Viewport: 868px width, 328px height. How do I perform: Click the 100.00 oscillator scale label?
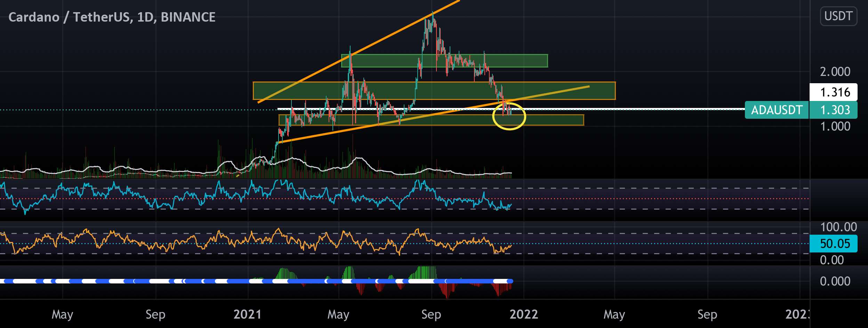[838, 227]
